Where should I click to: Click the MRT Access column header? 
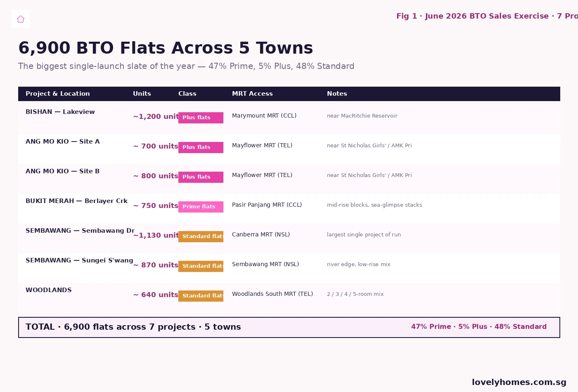coord(252,94)
